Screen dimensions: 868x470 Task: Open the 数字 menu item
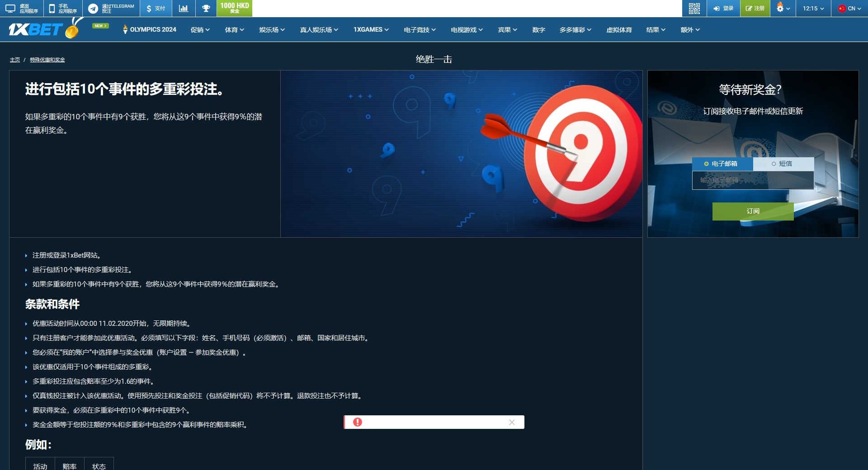[x=539, y=30]
